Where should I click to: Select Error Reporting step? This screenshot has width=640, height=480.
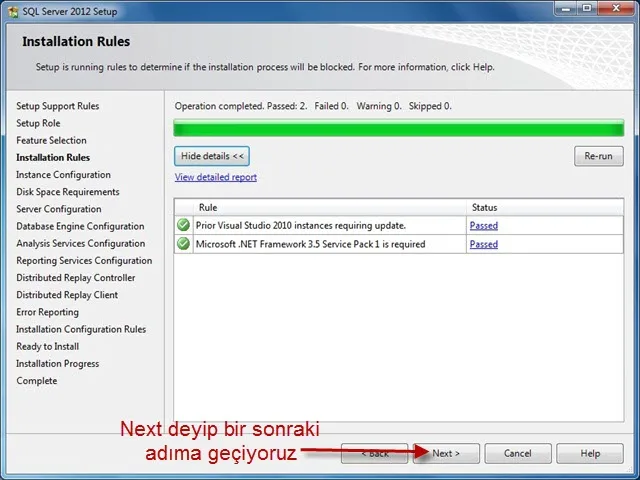(x=47, y=312)
